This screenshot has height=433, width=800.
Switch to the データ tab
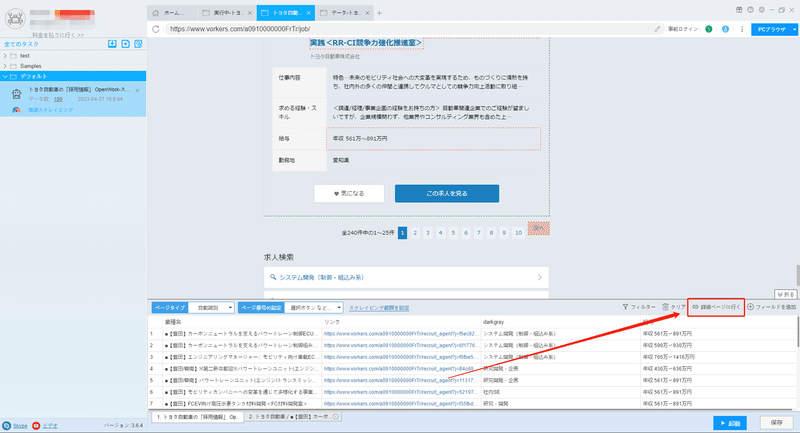[x=342, y=13]
